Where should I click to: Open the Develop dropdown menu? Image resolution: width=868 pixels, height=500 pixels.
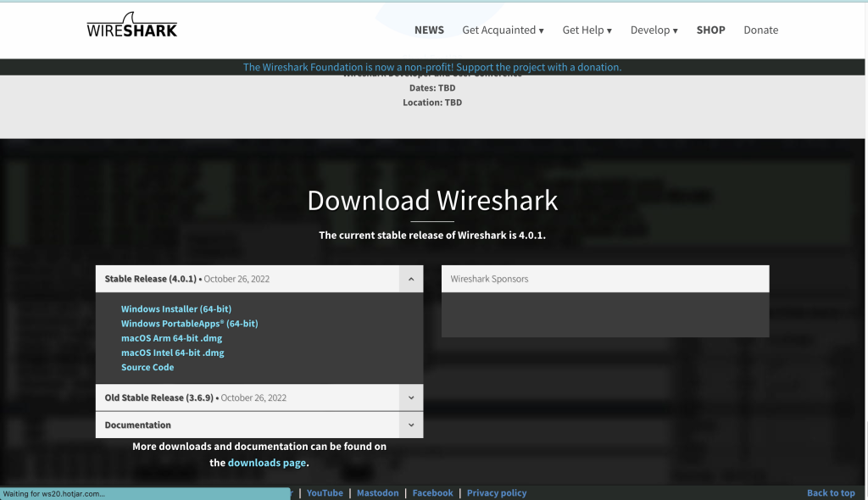click(654, 30)
